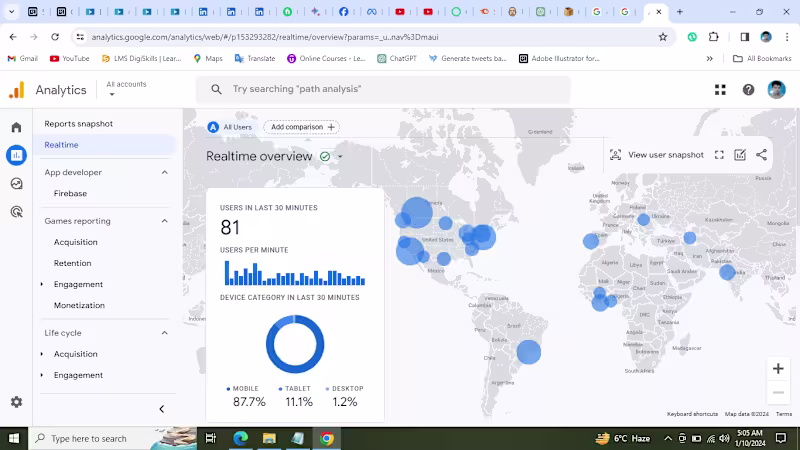Open Admin settings gear icon
The height and width of the screenshot is (450, 800).
tap(16, 402)
